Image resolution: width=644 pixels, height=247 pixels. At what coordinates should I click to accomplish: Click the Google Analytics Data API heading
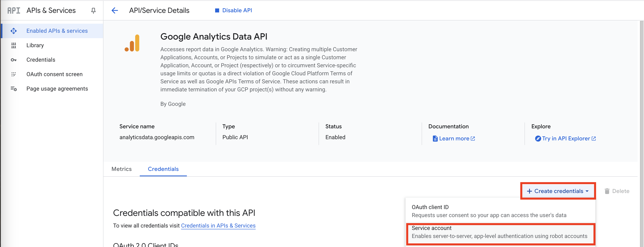click(x=214, y=37)
